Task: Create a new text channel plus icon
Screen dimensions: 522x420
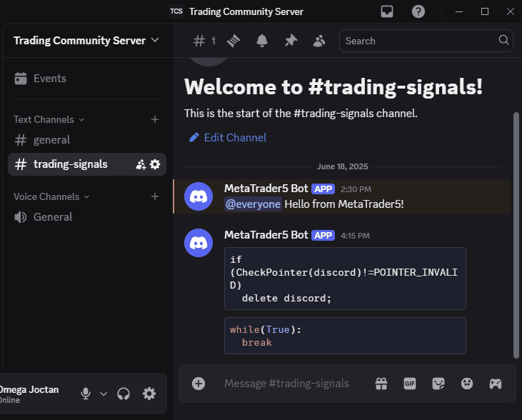Action: [x=155, y=119]
